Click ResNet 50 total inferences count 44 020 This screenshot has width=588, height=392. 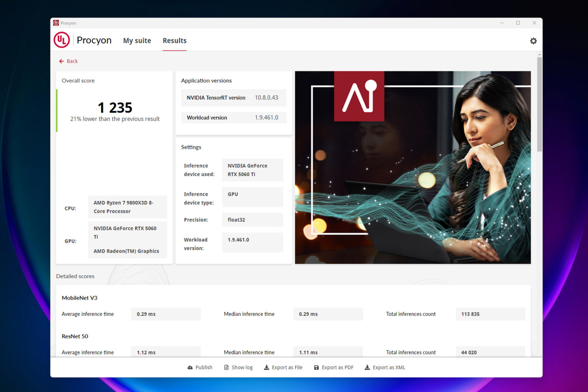pos(490,352)
